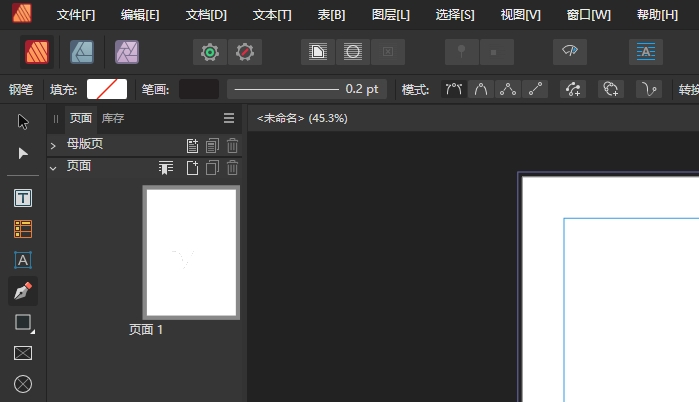Switch to the Photo persona
The image size is (699, 402).
[x=127, y=52]
